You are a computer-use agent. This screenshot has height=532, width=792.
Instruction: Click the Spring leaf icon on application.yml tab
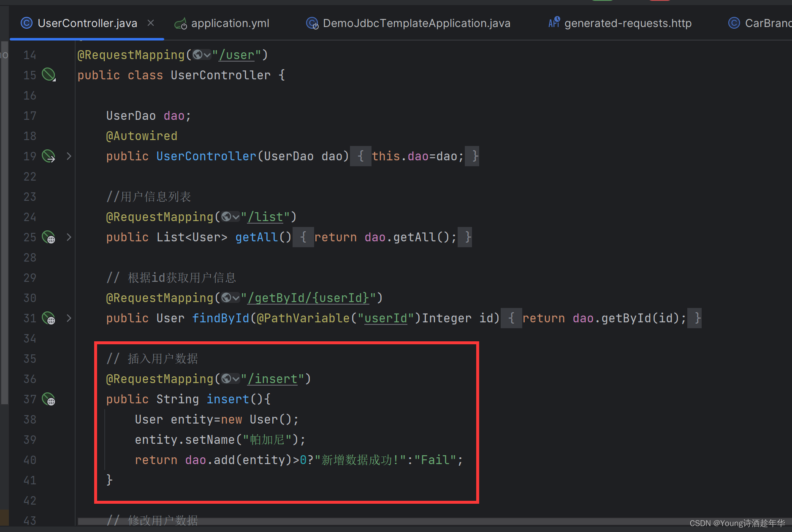[x=180, y=23]
